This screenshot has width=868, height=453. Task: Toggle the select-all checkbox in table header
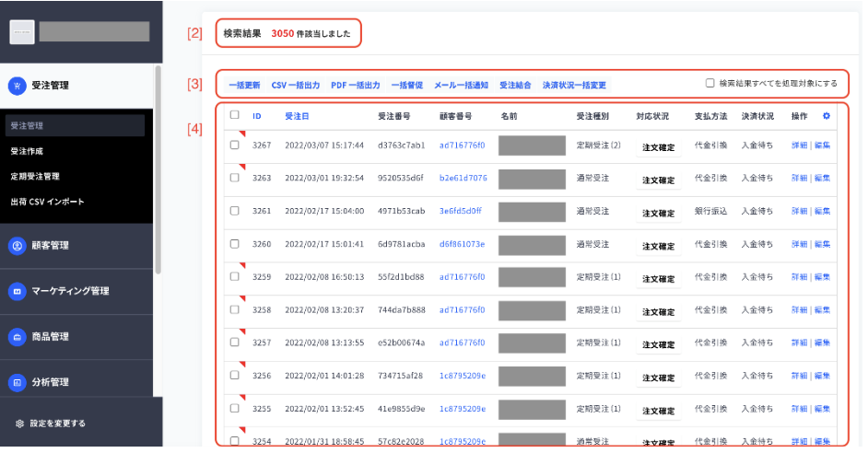point(235,115)
